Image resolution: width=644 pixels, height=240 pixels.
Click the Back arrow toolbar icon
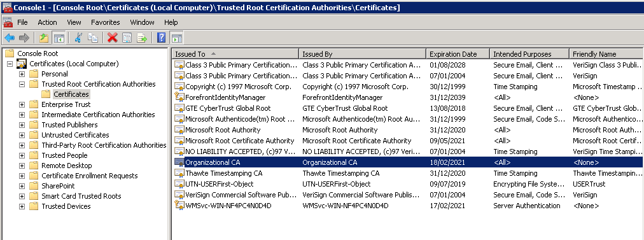tap(10, 38)
